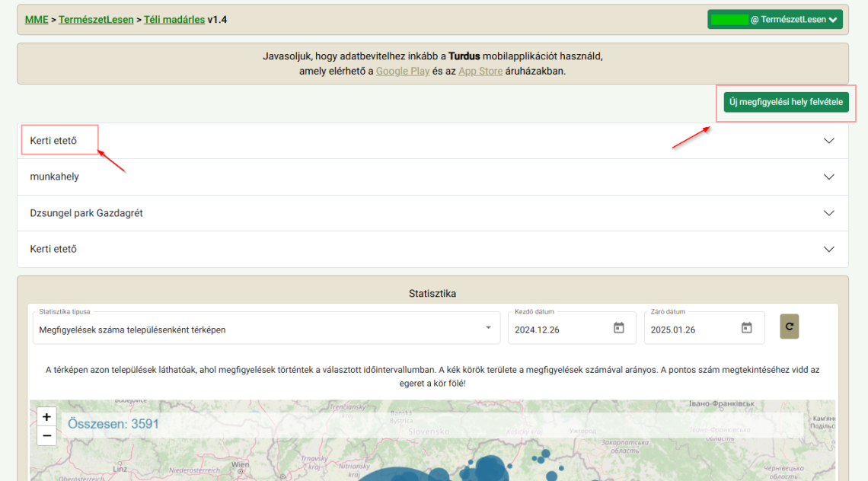Follow the App Store link
The image size is (868, 481).
tap(480, 71)
